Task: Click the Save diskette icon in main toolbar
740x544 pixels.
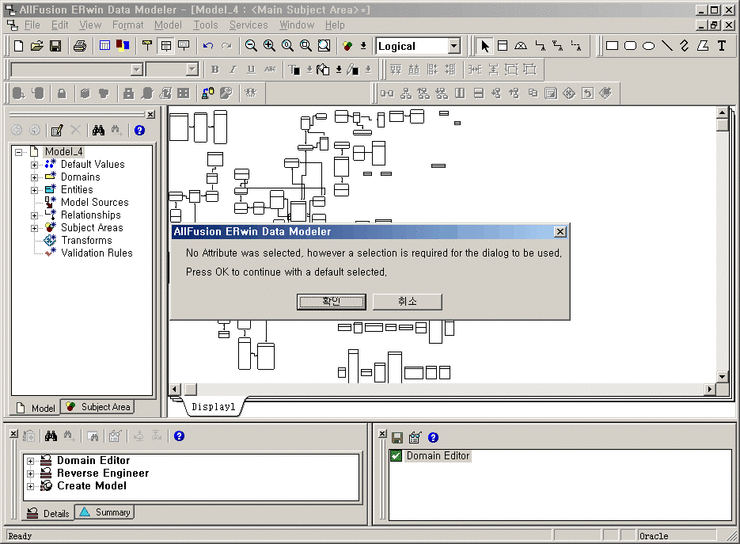Action: click(56, 46)
